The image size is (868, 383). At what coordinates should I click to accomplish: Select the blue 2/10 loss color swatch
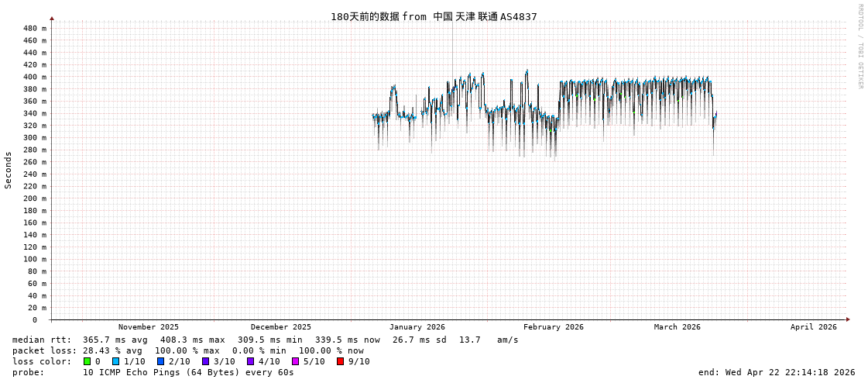click(x=160, y=361)
